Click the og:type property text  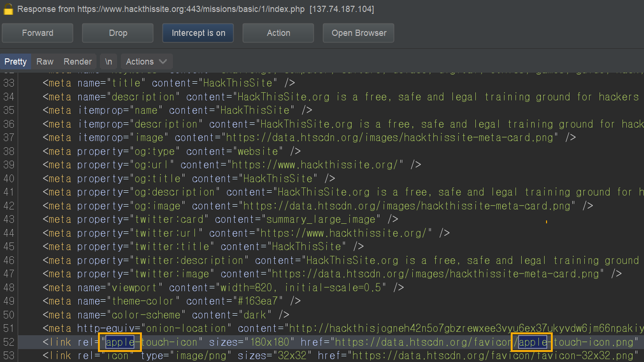coord(129,152)
